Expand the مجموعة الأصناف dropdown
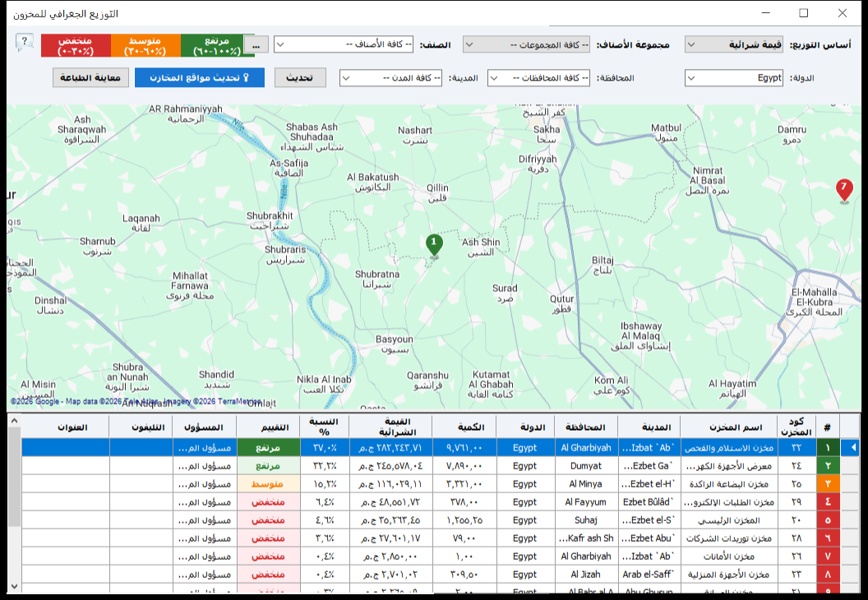Screen dimensions: 868x600 (x=526, y=45)
